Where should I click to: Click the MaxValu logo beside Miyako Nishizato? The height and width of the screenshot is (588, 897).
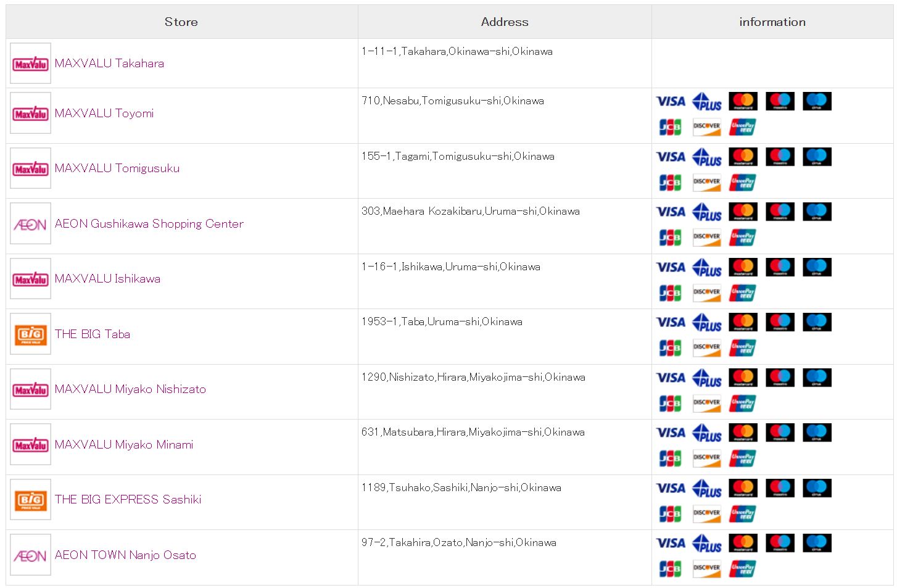(x=31, y=389)
